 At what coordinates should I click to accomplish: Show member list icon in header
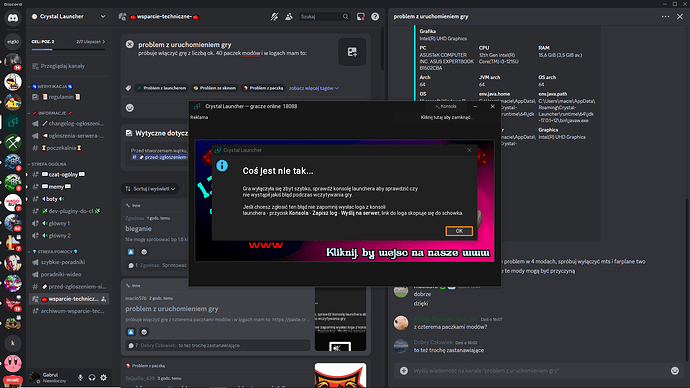pyautogui.click(x=289, y=17)
